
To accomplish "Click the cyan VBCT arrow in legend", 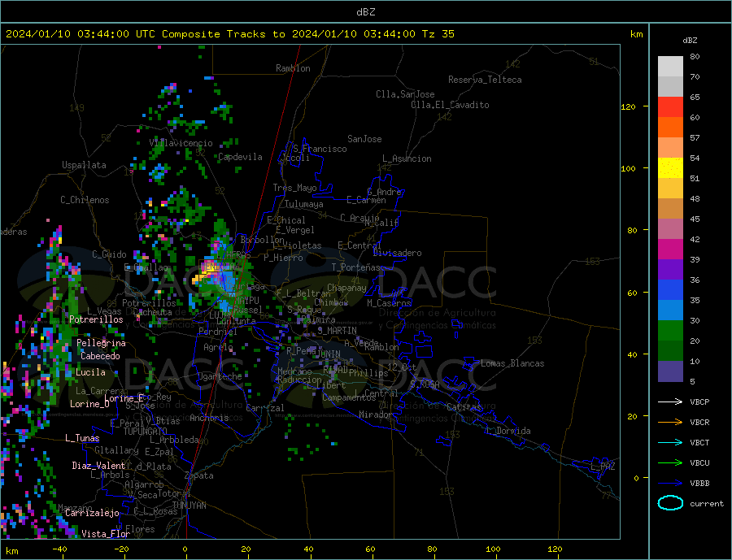I will pyautogui.click(x=670, y=442).
